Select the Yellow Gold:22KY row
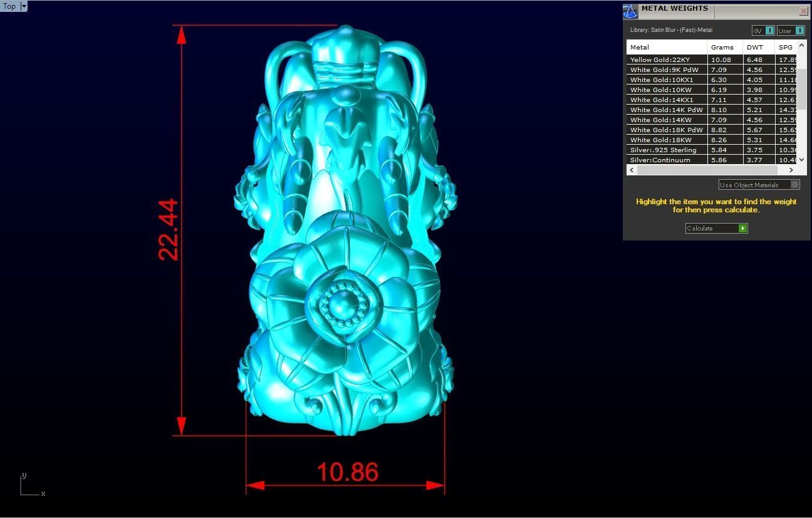 pyautogui.click(x=712, y=60)
